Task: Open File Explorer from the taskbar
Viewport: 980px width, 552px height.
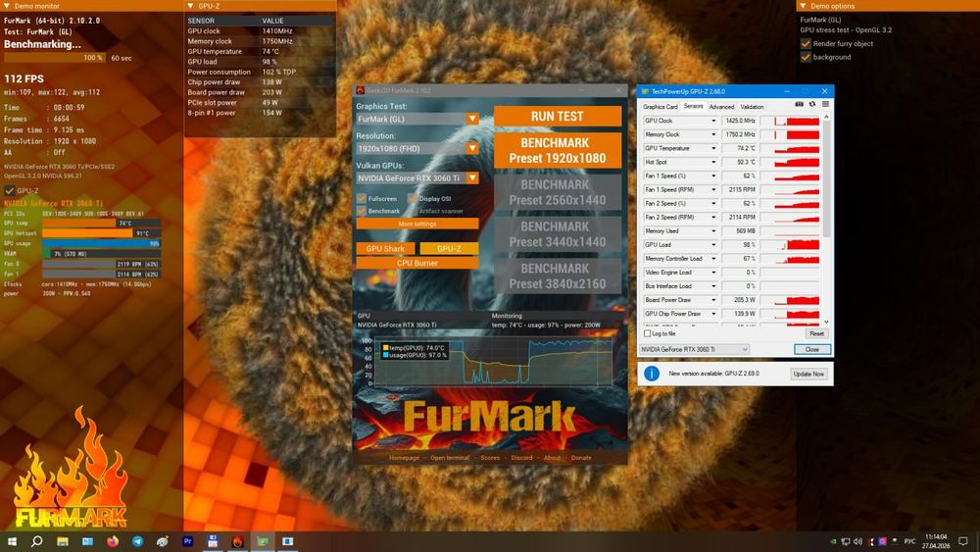Action: [63, 541]
